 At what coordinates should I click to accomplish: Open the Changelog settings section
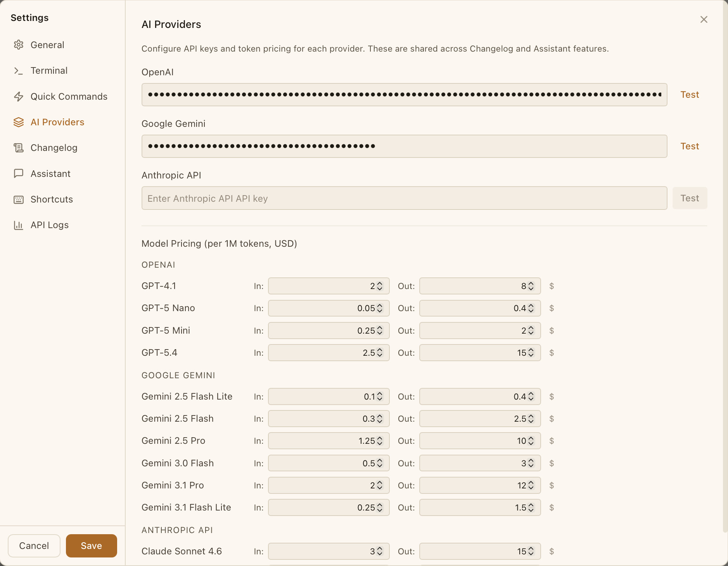click(x=54, y=148)
